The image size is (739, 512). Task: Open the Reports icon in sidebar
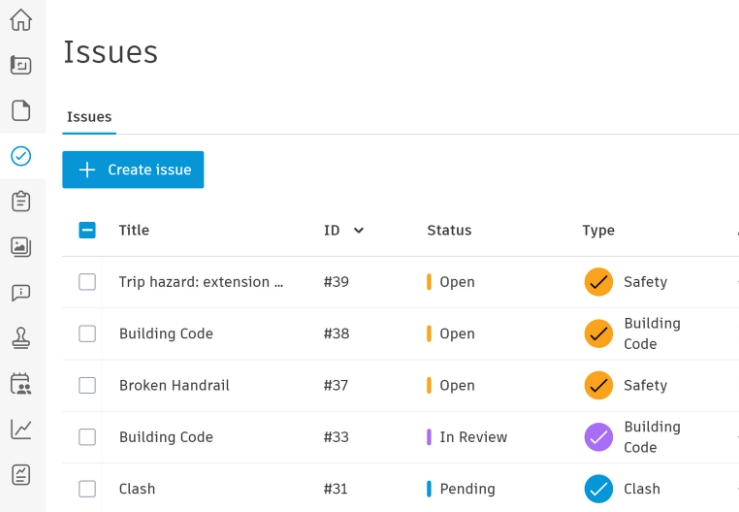(21, 474)
